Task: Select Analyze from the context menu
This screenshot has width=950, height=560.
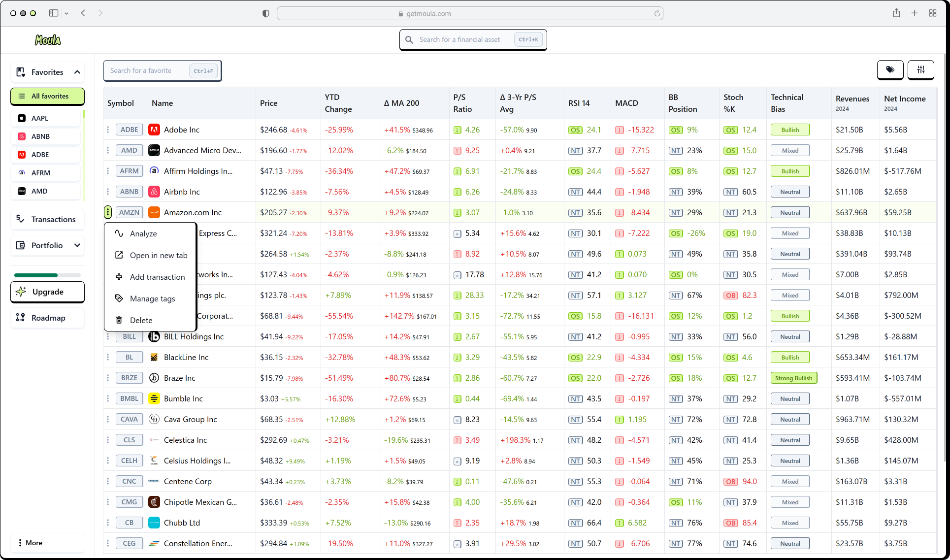Action: [x=150, y=233]
